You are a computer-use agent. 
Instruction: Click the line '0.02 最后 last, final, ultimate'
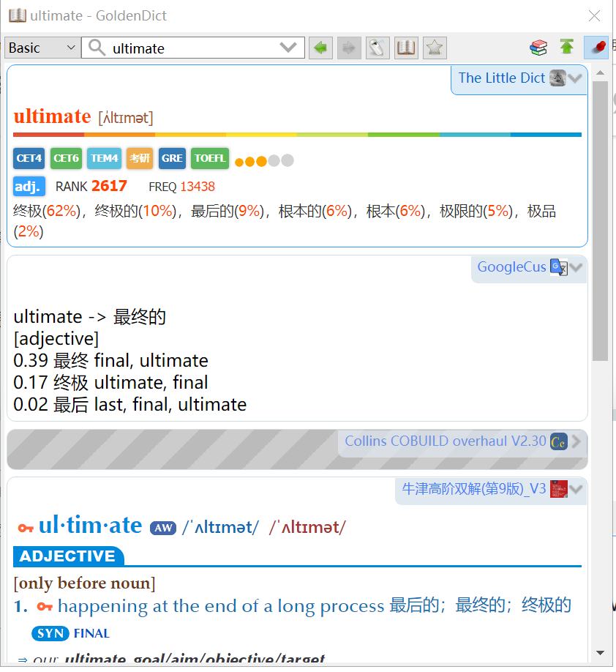tap(129, 404)
